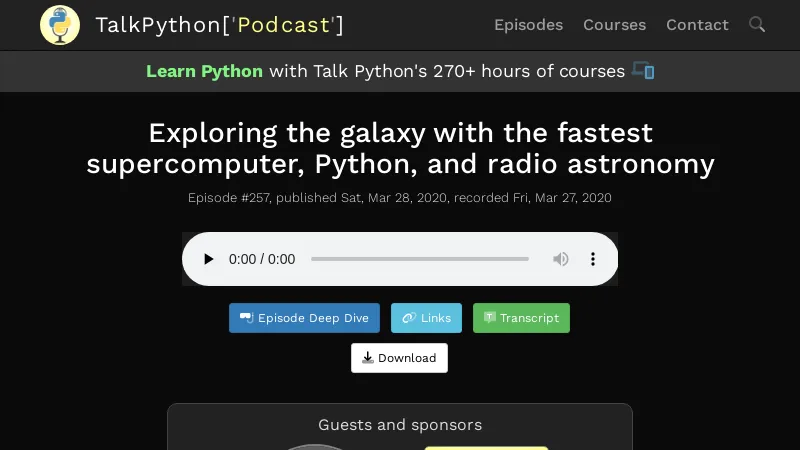This screenshot has width=800, height=450.
Task: Play the podcast episode audio
Action: tap(208, 259)
